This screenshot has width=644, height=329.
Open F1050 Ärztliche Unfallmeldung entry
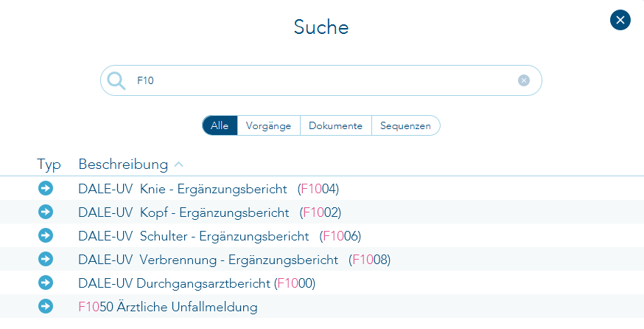coord(168,306)
